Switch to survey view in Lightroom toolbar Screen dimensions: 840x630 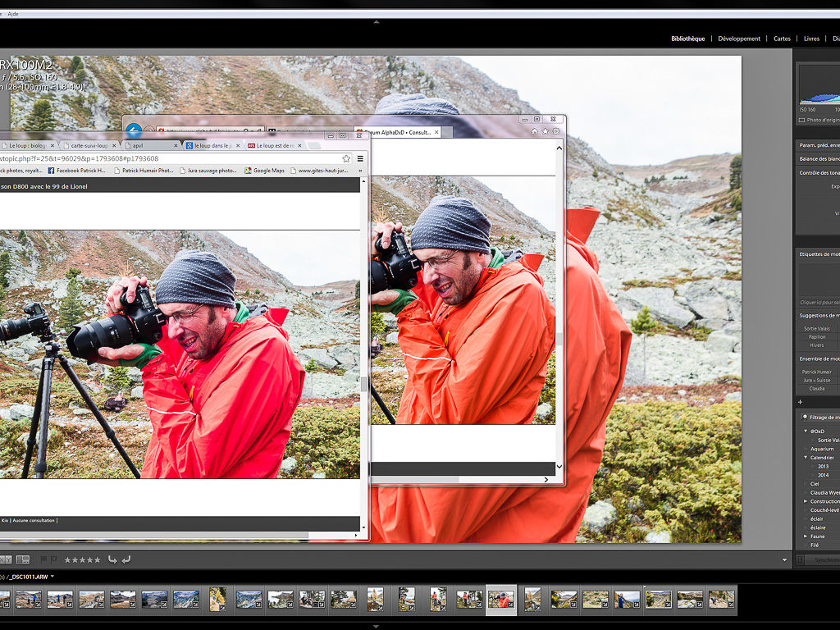pos(23,559)
